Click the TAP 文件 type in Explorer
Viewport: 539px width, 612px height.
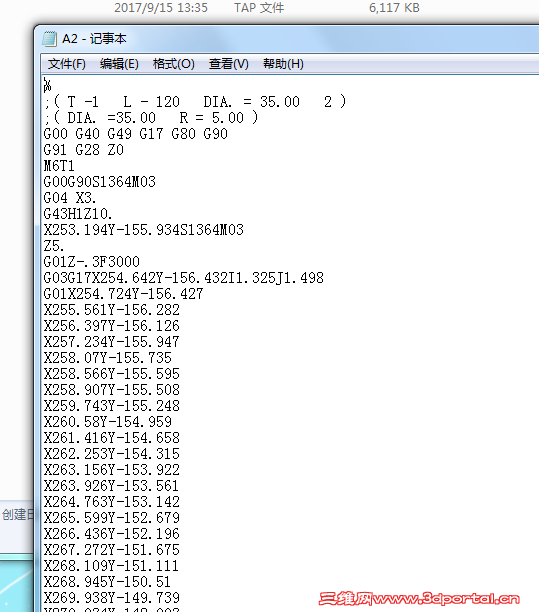[x=259, y=7]
